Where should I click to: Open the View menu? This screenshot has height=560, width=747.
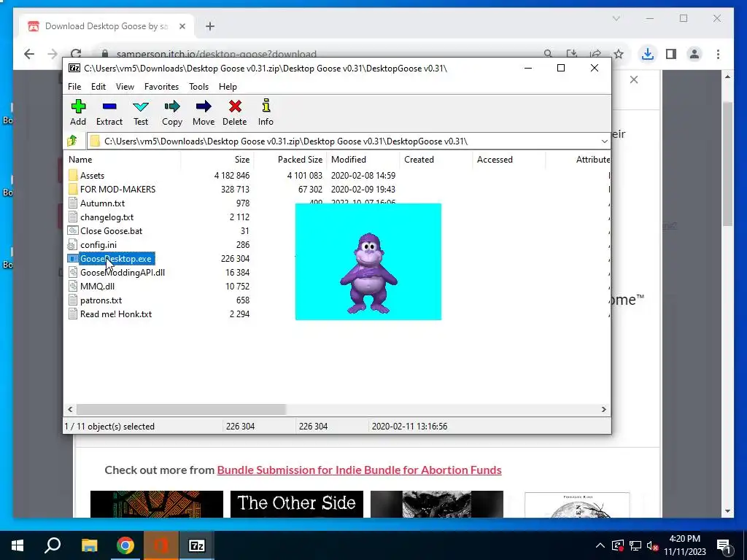[x=125, y=87]
